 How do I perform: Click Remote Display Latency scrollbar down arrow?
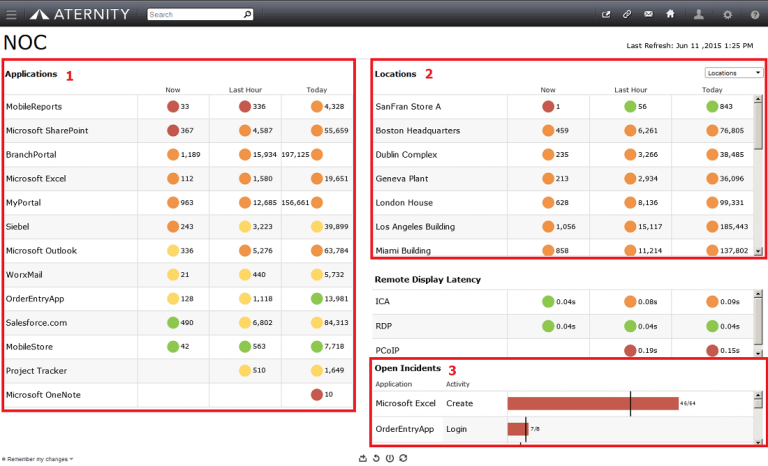coord(758,353)
